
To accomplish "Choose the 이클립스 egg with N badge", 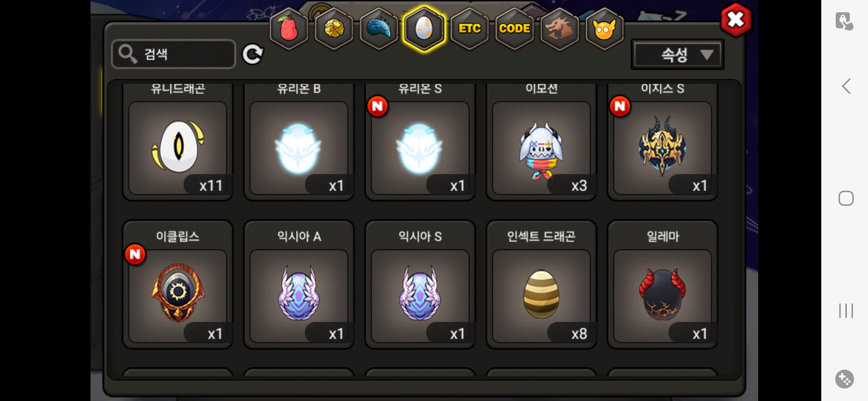I will [178, 284].
